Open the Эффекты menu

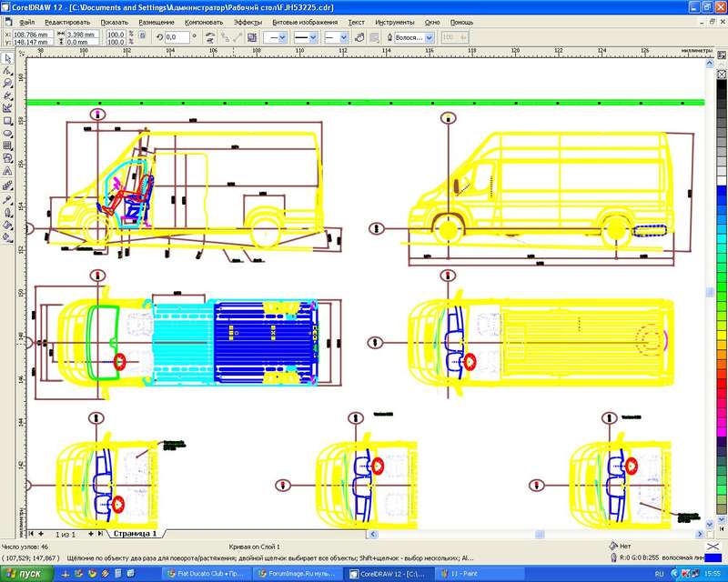[246, 21]
